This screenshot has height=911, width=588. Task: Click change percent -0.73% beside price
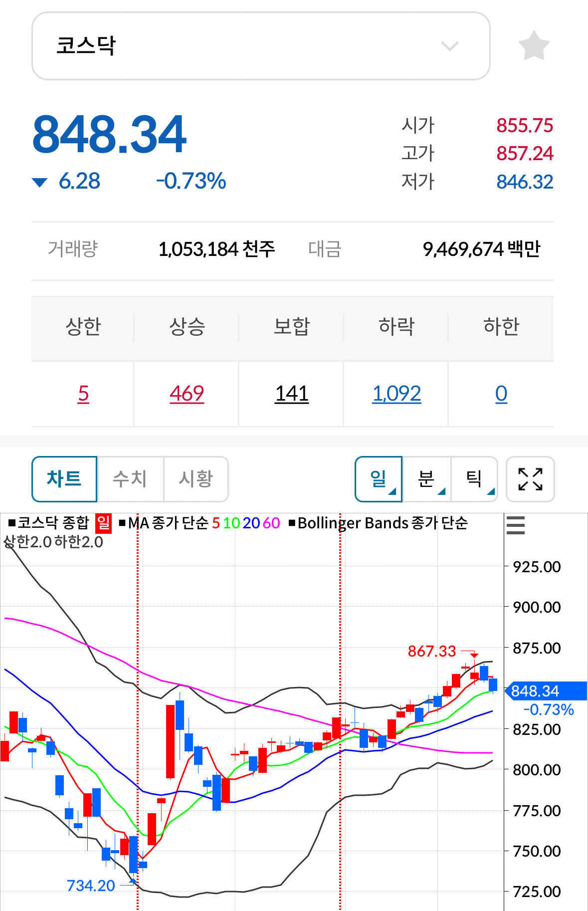tap(191, 181)
